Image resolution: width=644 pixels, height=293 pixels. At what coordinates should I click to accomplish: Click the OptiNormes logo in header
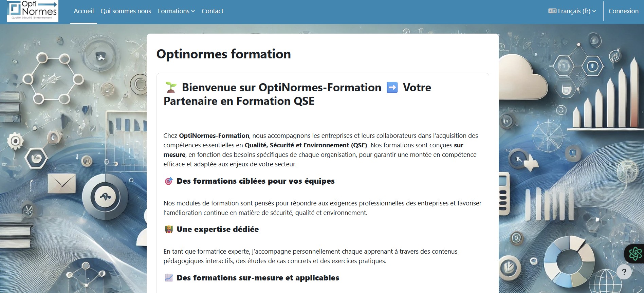(x=33, y=11)
